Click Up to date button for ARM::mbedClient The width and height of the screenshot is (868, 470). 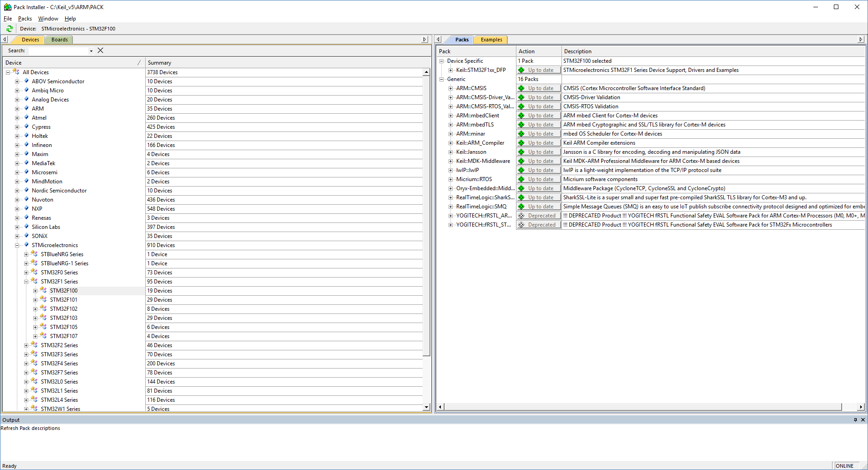[x=539, y=116]
